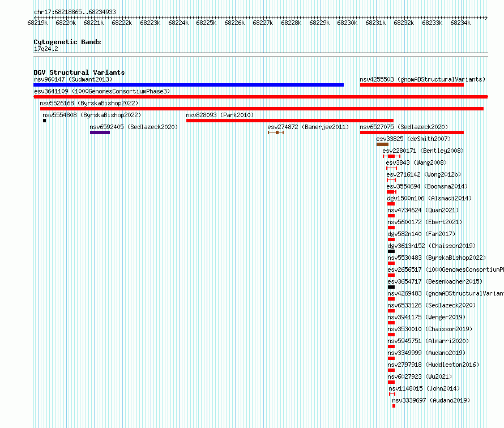Open esv2656517 1000GenomesConsortium label
The image size is (504, 428).
446,269
